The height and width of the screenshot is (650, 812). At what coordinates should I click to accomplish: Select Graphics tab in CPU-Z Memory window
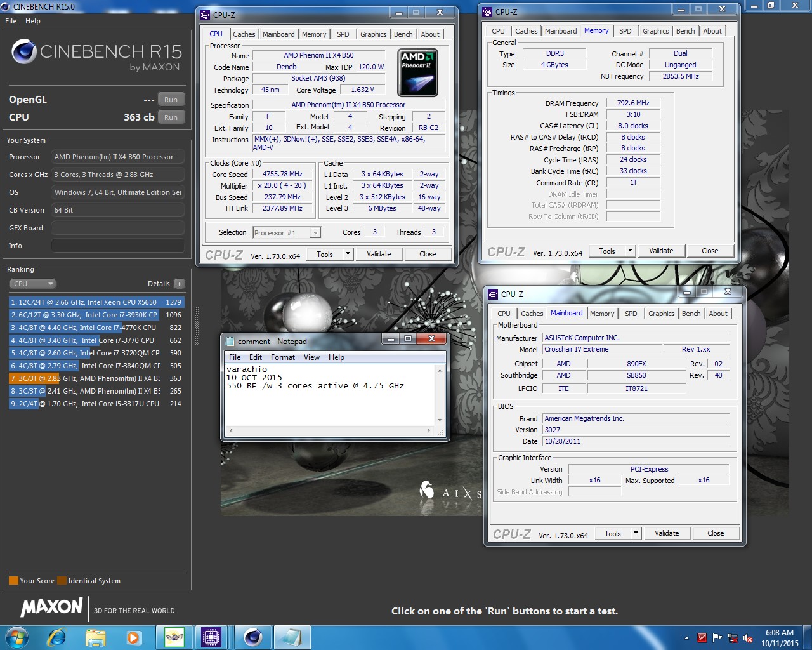coord(655,31)
